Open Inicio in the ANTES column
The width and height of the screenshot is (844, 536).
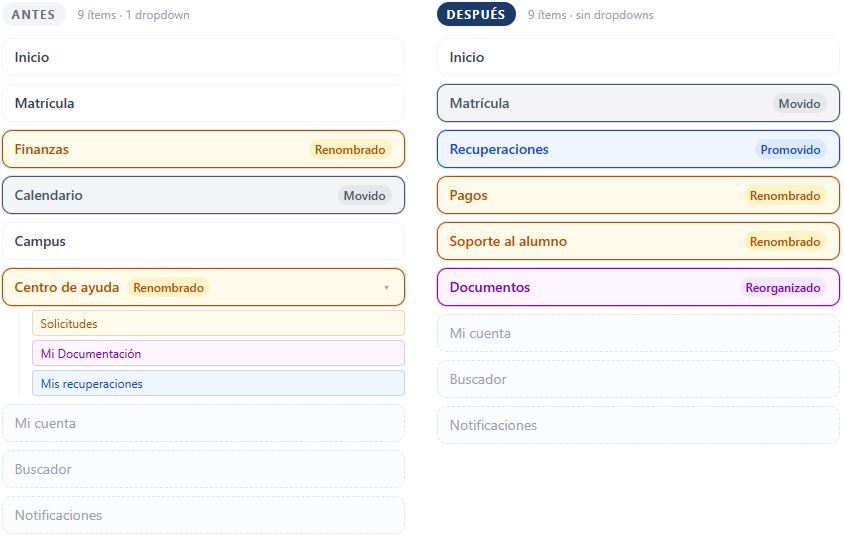point(203,57)
